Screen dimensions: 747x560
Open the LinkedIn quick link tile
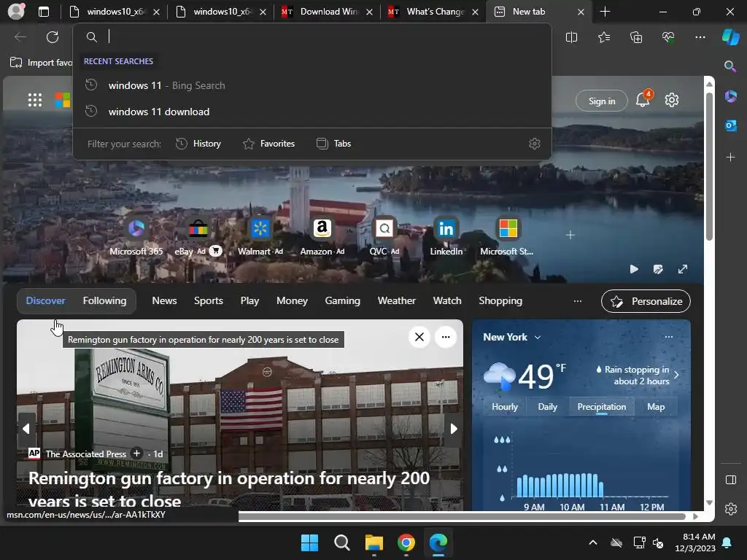[446, 237]
